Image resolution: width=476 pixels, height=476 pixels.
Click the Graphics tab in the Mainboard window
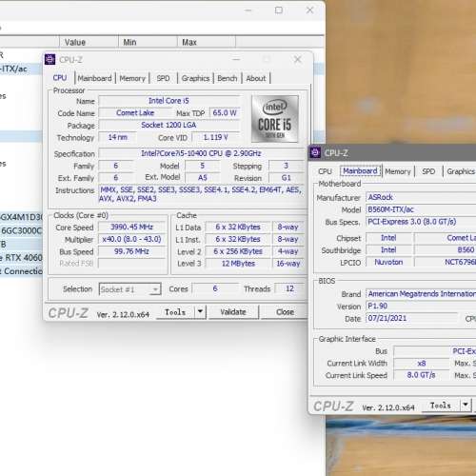point(461,171)
